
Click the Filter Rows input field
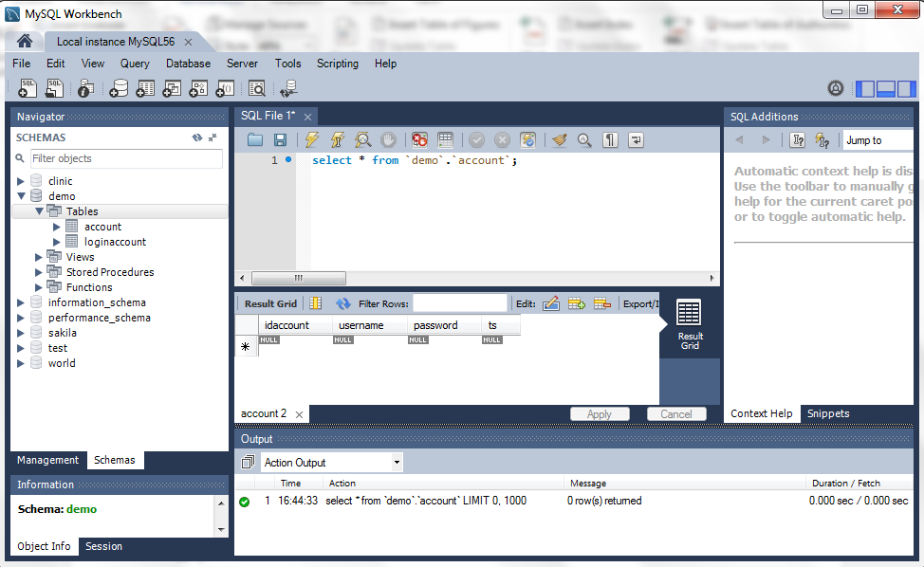click(460, 303)
